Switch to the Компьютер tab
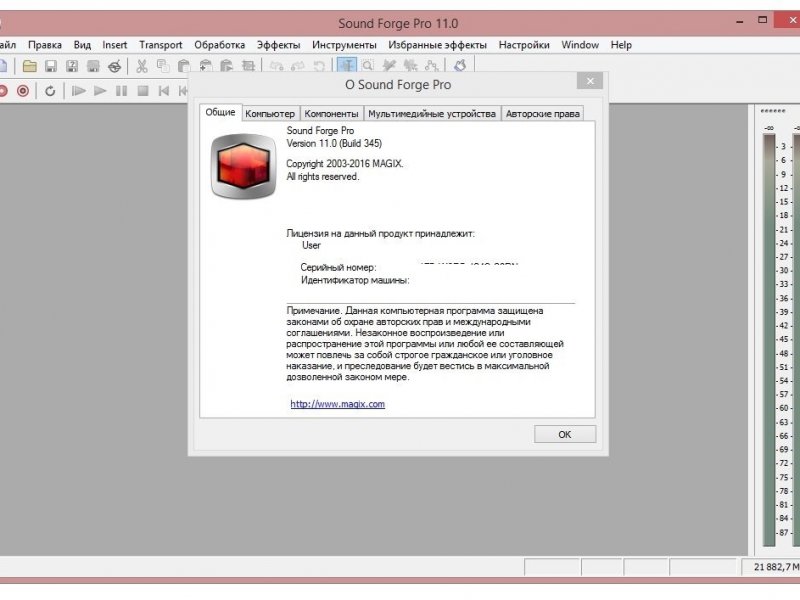The image size is (800, 600). 270,114
